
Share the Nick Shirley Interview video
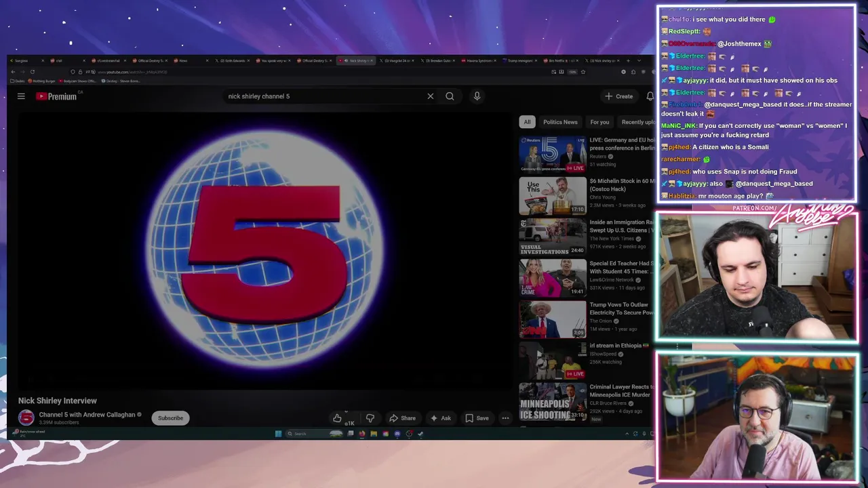(x=402, y=418)
